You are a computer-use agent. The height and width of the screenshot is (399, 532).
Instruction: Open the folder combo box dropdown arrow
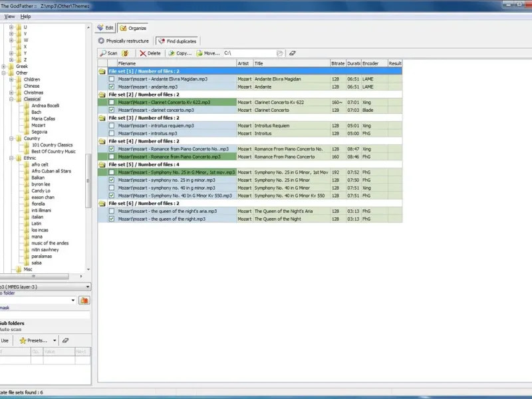73,301
